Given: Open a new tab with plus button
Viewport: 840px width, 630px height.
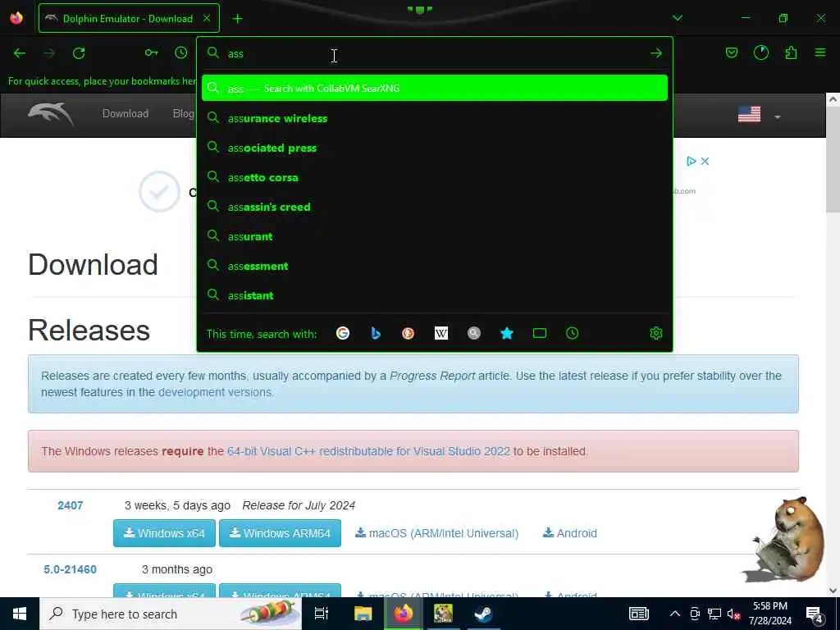Looking at the screenshot, I should coord(237,19).
